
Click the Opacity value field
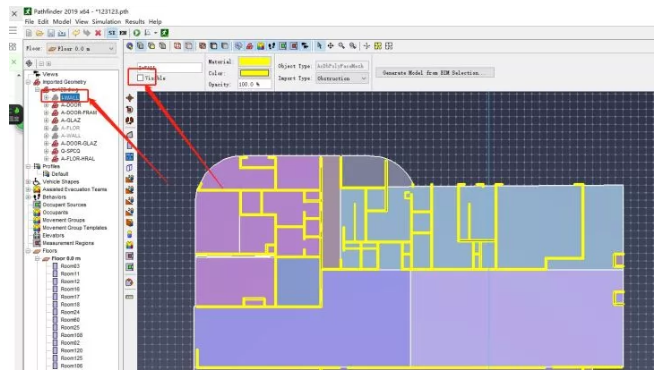[254, 84]
